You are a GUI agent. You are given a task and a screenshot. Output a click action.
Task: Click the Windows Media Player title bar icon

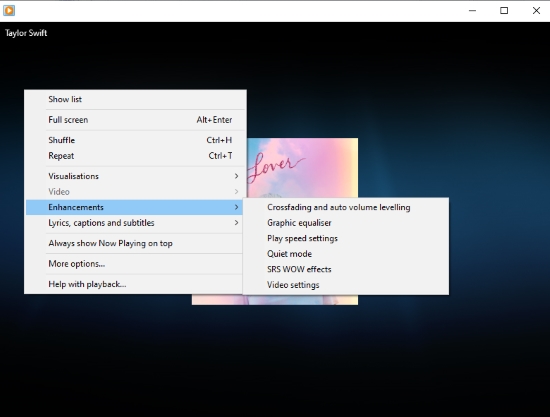(9, 11)
